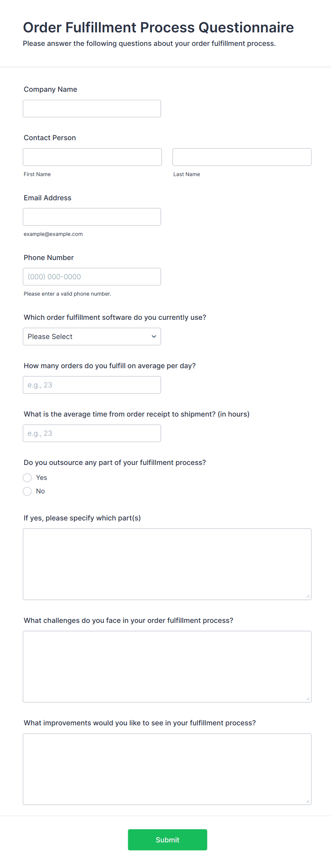Click the fulfillment challenges text area

click(167, 666)
